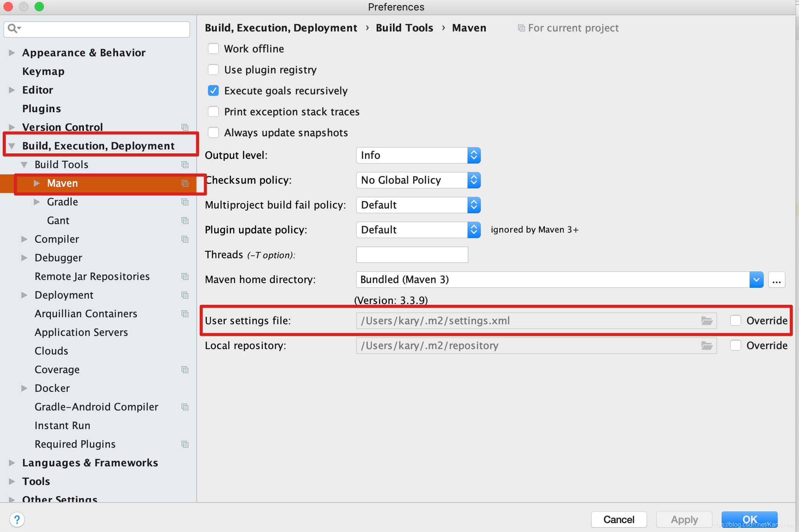Expand the Editor section

click(x=12, y=90)
